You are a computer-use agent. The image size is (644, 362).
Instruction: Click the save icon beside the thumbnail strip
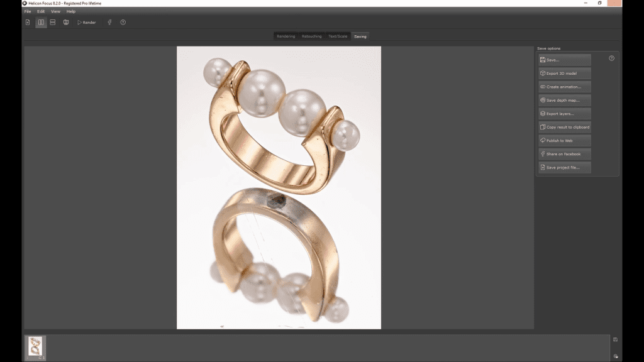pos(615,339)
